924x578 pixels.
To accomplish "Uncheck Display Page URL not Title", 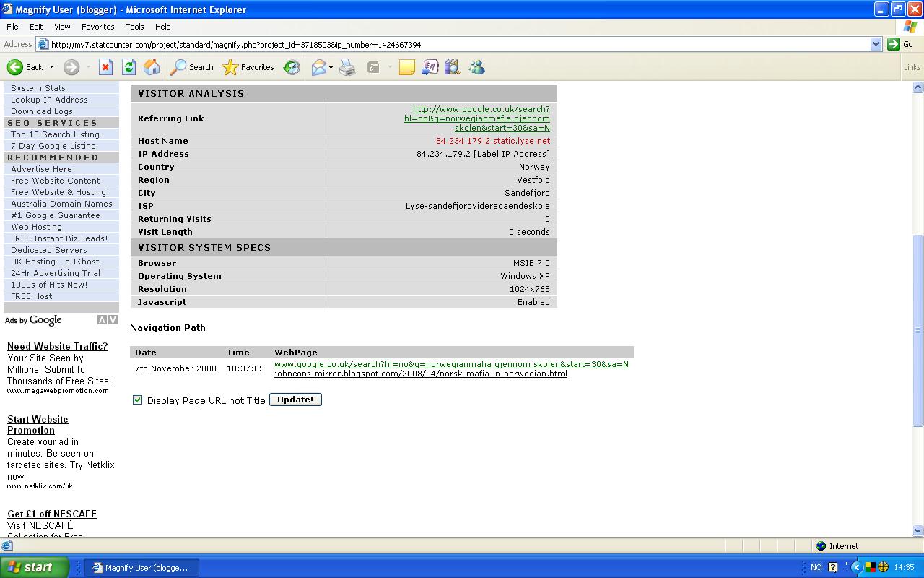I will (137, 400).
